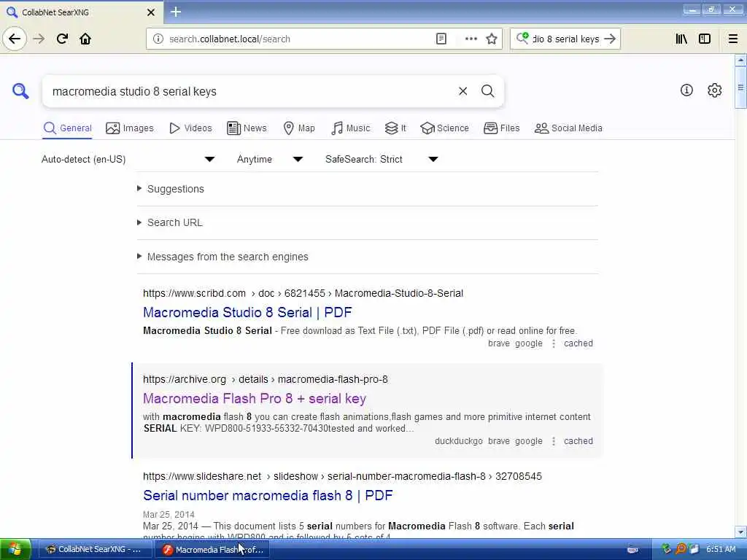Go back to the previous page
The height and width of the screenshot is (560, 747).
click(x=15, y=39)
